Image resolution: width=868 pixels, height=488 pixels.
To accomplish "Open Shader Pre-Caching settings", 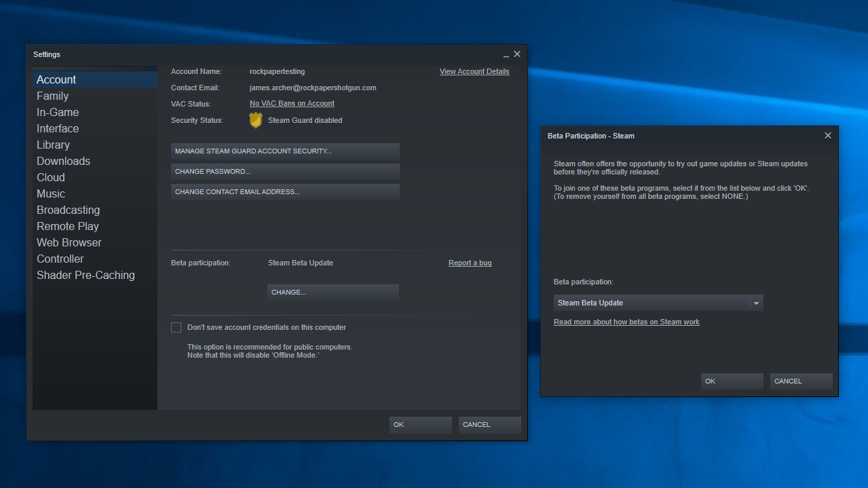I will pos(86,275).
